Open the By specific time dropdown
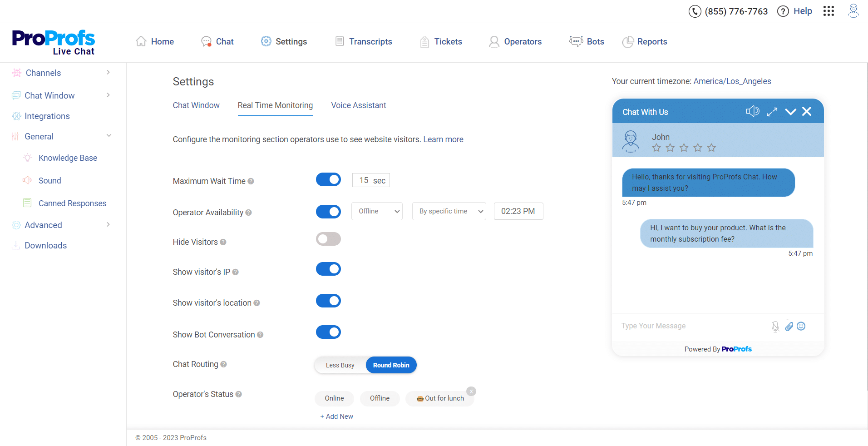Image resolution: width=868 pixels, height=446 pixels. click(x=449, y=211)
